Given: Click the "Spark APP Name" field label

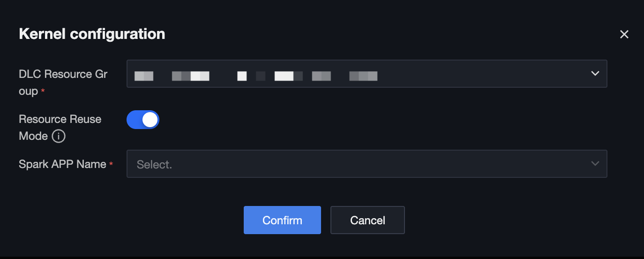Looking at the screenshot, I should (x=62, y=164).
